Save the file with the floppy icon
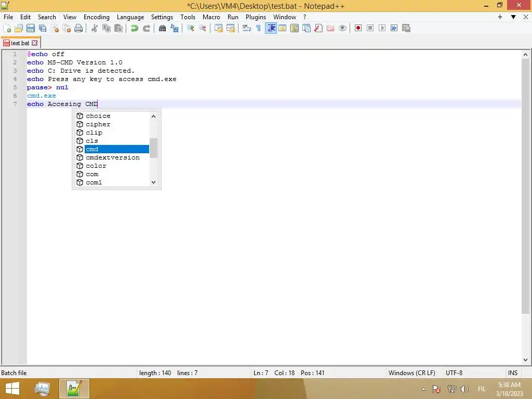The image size is (532, 399). click(31, 28)
